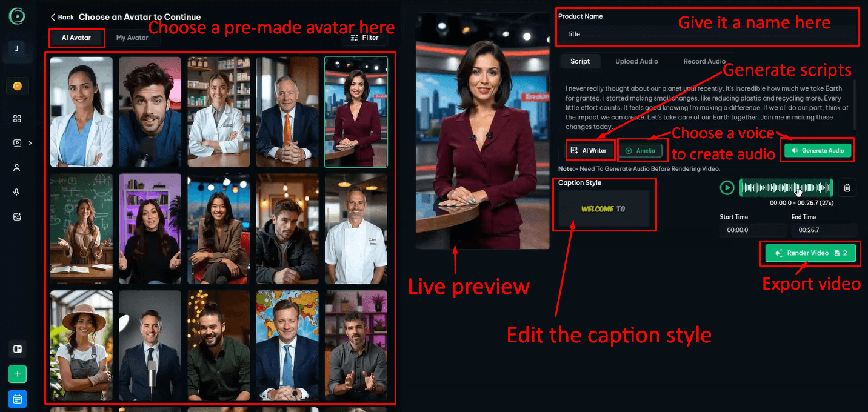868x412 pixels.
Task: Click the blue calendar icon in sidebar
Action: (17, 399)
